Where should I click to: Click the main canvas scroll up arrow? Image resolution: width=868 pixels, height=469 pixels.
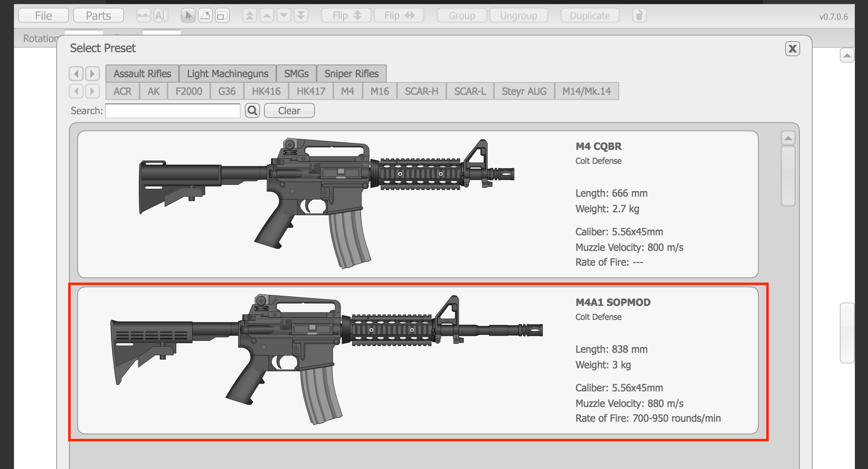847,55
